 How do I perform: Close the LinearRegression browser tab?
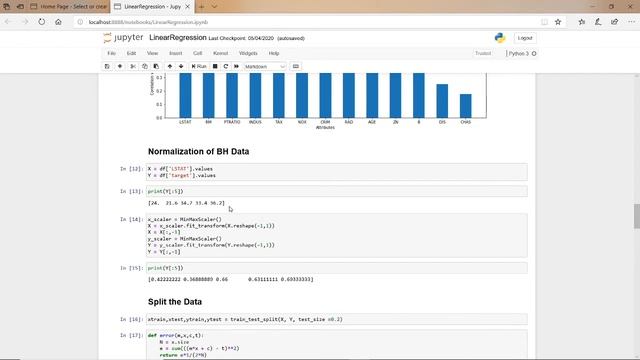point(187,7)
